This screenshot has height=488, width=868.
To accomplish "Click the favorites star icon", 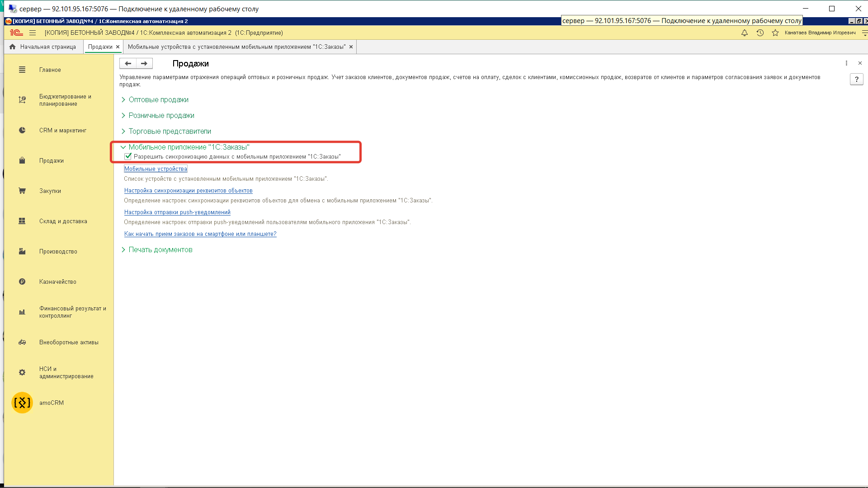I will (775, 33).
